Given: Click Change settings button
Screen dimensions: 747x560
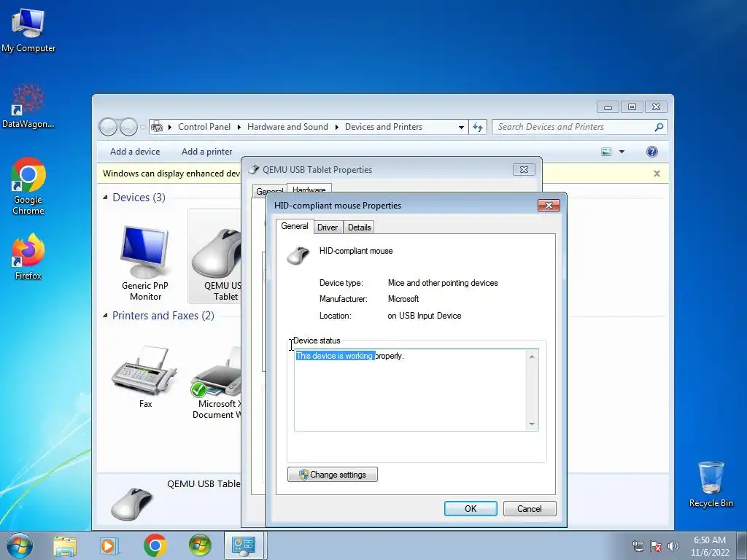Looking at the screenshot, I should 333,474.
